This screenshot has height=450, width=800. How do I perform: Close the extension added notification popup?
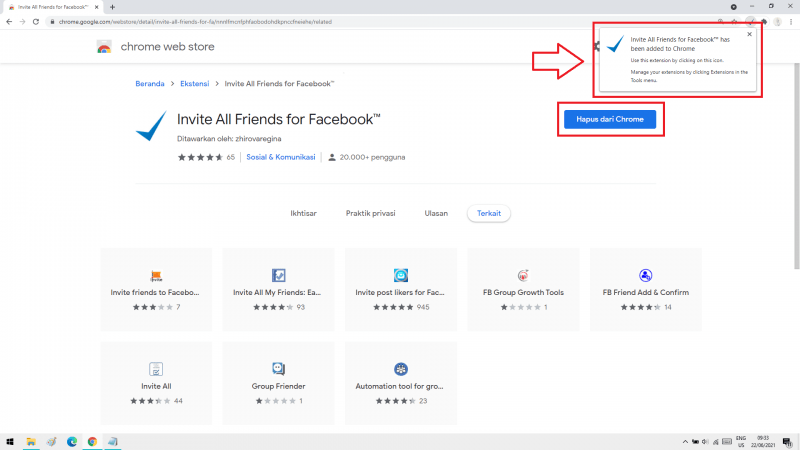[x=749, y=34]
